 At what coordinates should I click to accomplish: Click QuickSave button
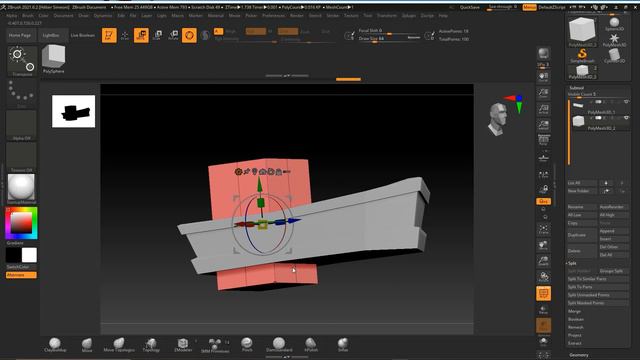click(470, 7)
